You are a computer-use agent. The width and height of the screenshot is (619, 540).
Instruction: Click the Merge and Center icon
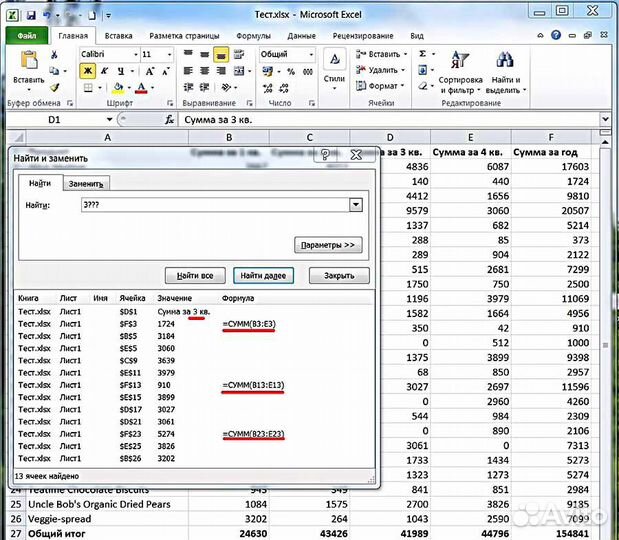[239, 71]
